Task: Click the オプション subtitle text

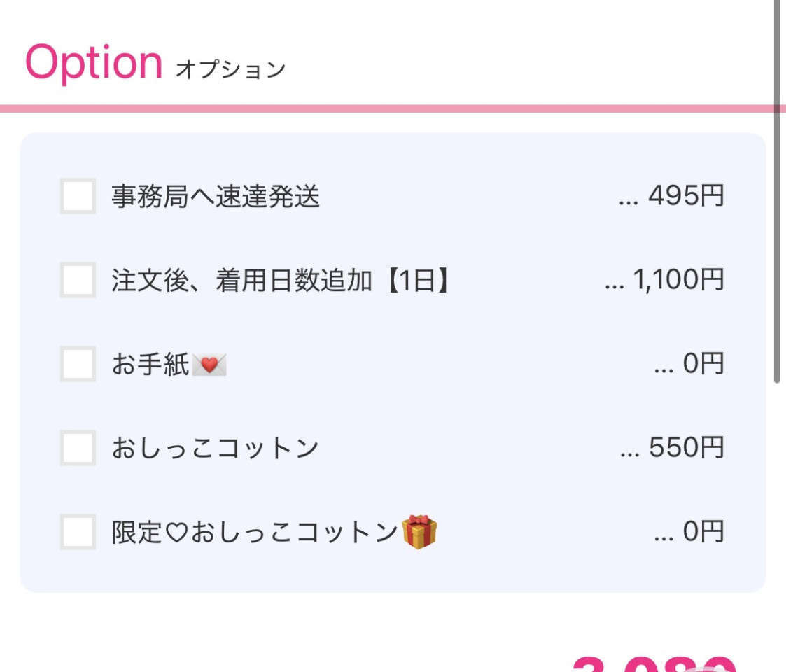Action: [x=230, y=70]
